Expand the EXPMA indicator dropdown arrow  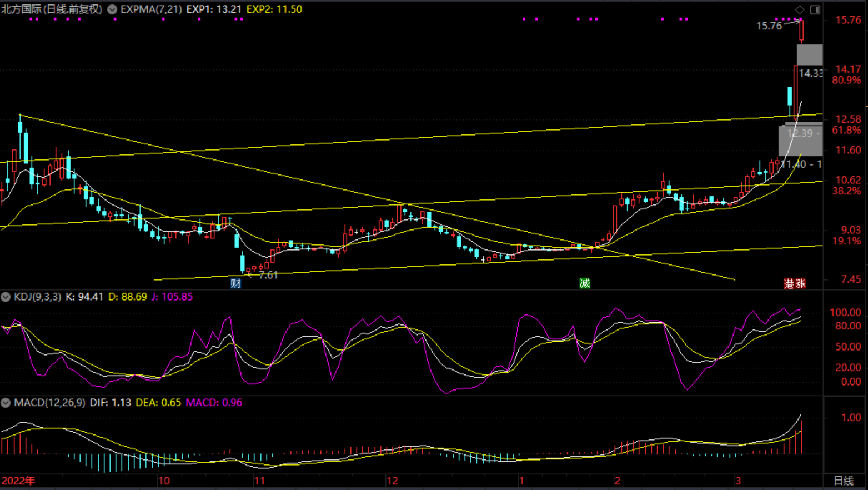[x=112, y=9]
